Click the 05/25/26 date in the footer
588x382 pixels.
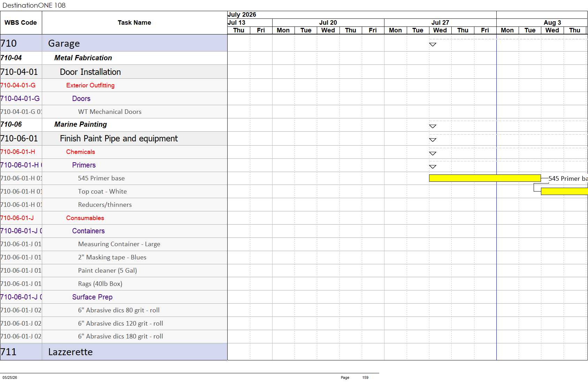point(10,377)
